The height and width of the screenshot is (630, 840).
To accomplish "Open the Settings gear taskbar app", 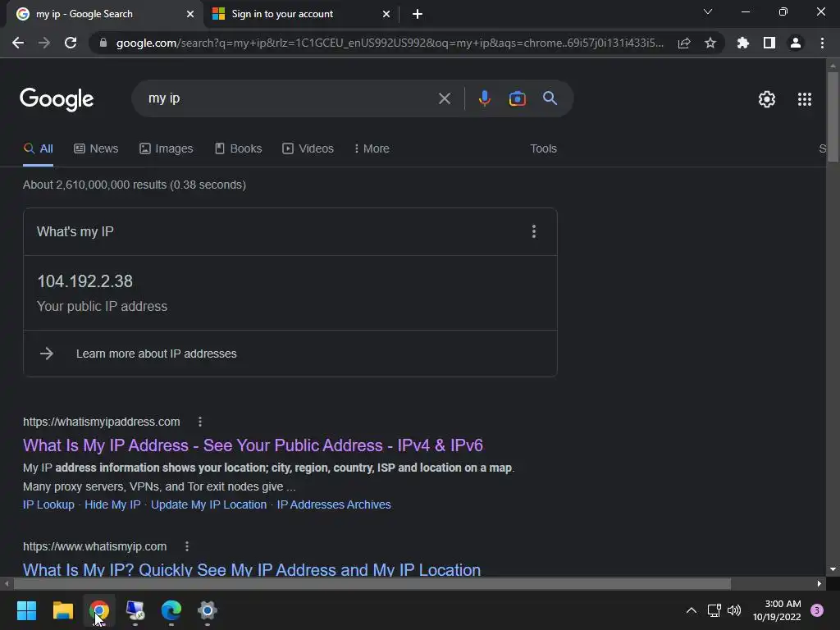I will [x=208, y=610].
